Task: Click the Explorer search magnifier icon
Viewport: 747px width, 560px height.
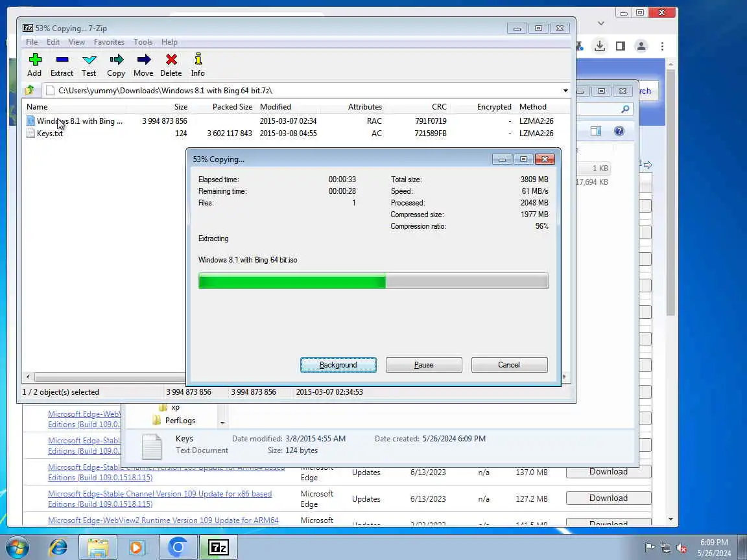Action: point(626,109)
